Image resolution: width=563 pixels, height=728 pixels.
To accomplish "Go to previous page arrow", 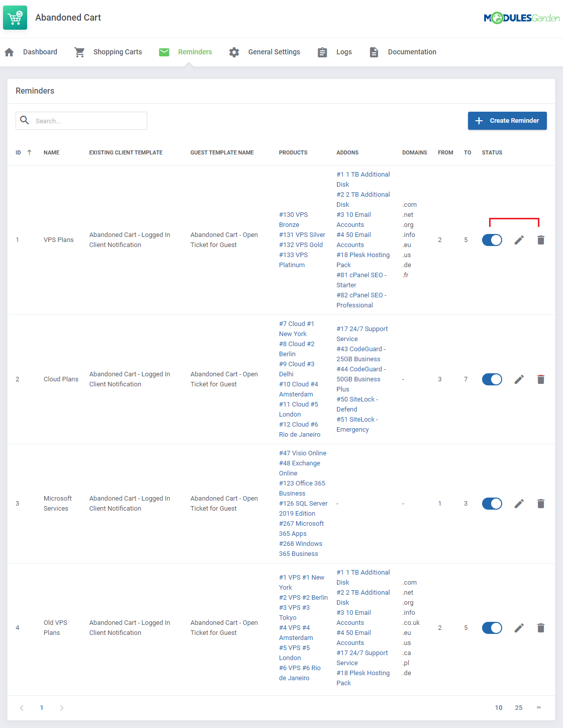I will pos(22,708).
